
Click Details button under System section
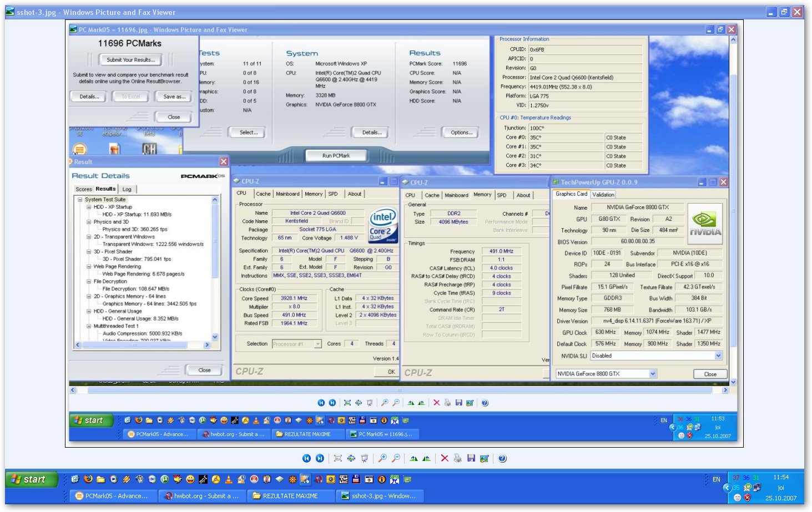tap(371, 133)
